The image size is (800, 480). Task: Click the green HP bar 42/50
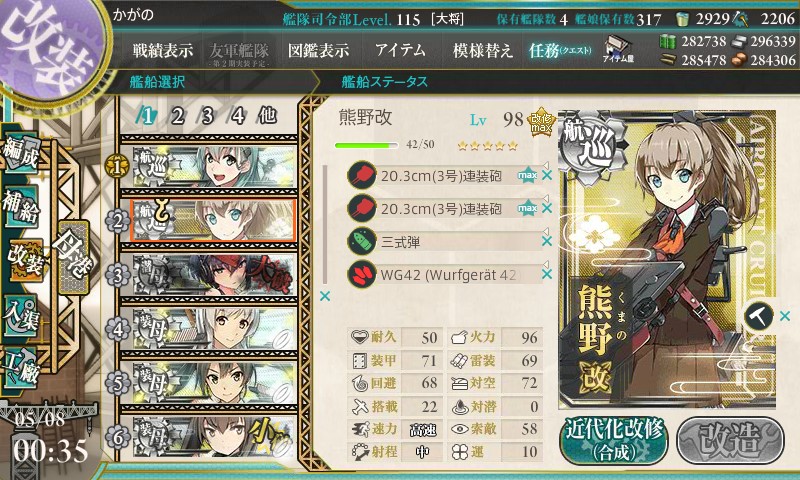(366, 146)
